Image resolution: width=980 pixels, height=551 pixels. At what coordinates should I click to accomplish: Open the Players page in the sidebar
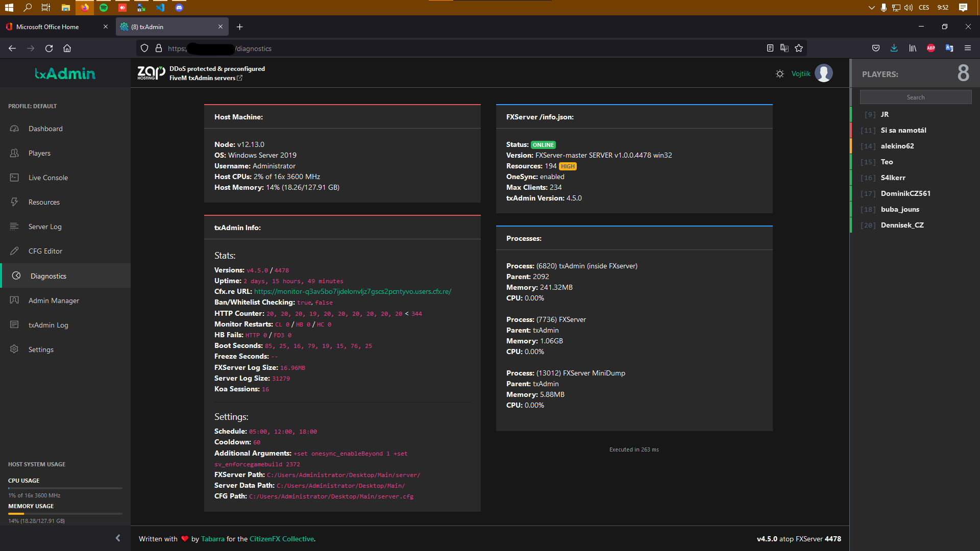[39, 153]
